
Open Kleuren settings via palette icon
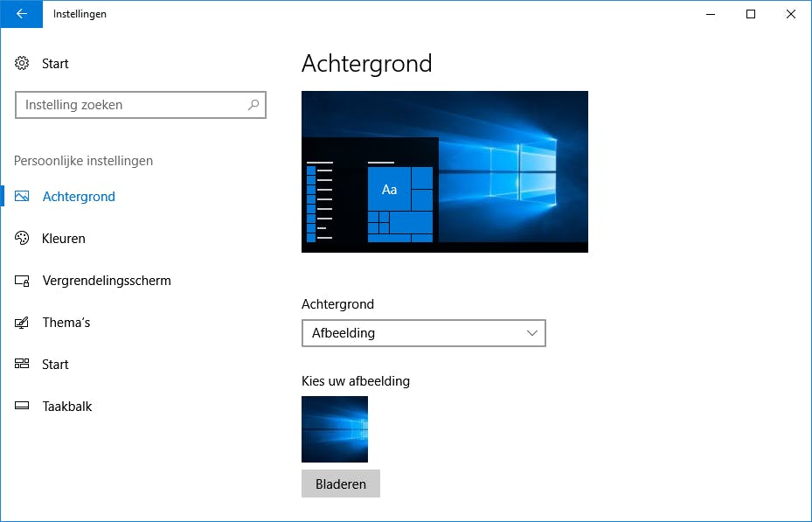21,238
